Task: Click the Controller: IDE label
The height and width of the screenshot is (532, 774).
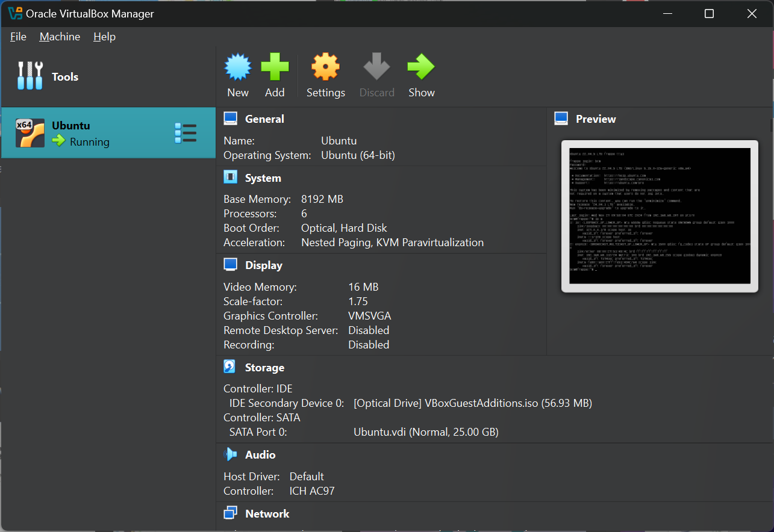Action: (x=258, y=389)
